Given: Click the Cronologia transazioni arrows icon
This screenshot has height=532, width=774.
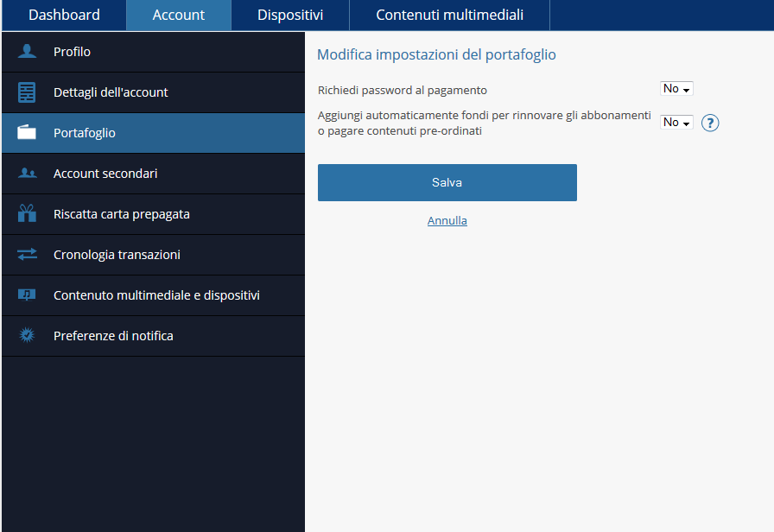Looking at the screenshot, I should pos(27,254).
